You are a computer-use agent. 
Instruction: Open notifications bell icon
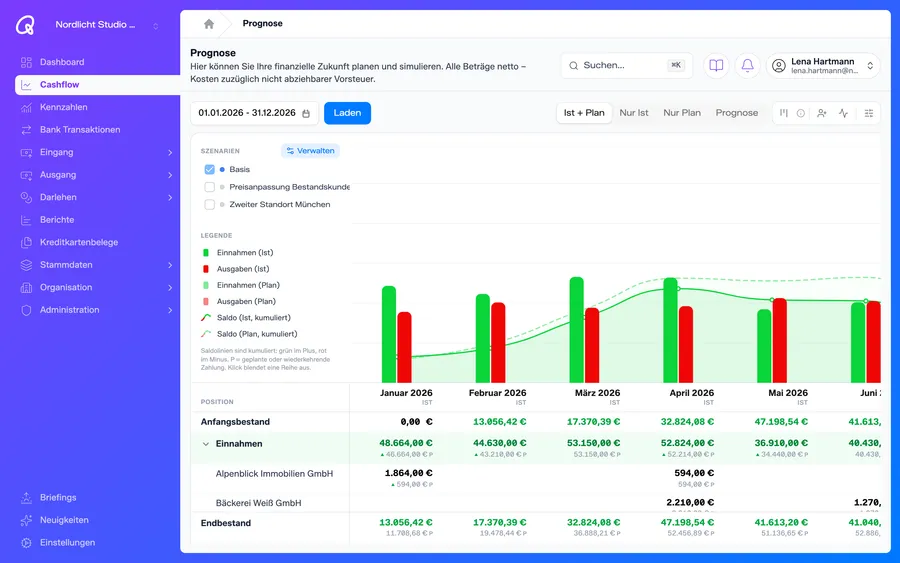747,65
